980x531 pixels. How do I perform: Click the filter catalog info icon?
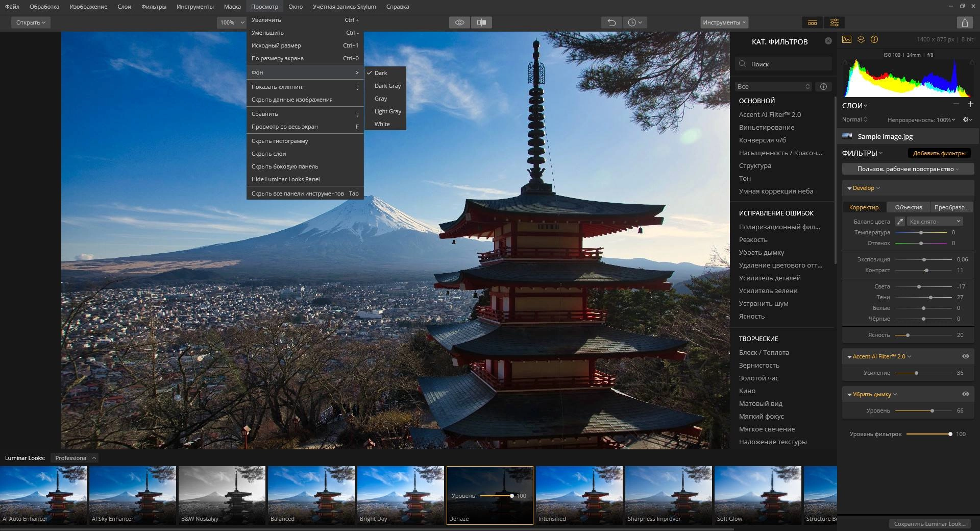click(x=823, y=86)
